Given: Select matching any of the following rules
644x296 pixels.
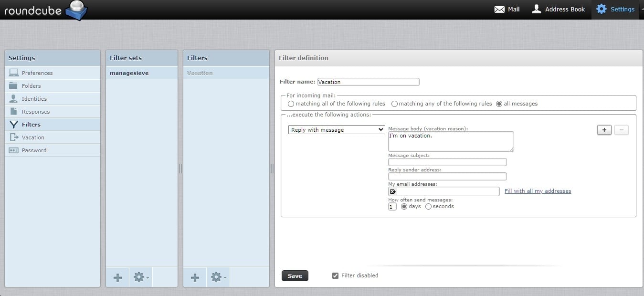Looking at the screenshot, I should 394,104.
